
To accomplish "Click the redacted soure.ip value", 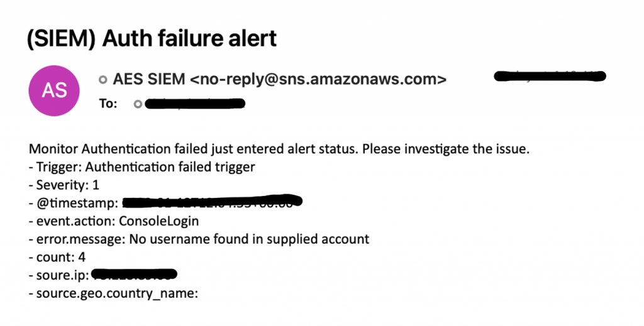I will click(x=134, y=274).
